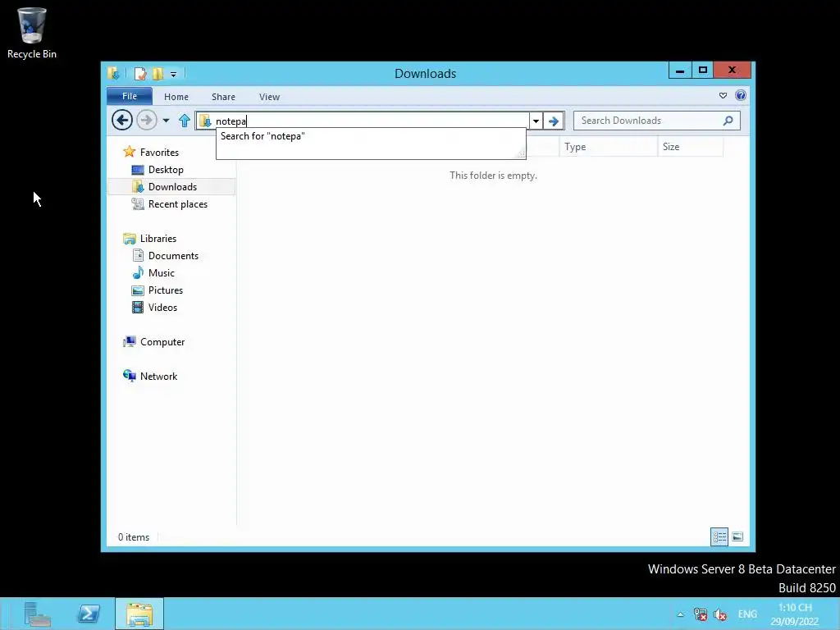Image resolution: width=840 pixels, height=630 pixels.
Task: Select Computer in the navigation pane
Action: coord(154,342)
